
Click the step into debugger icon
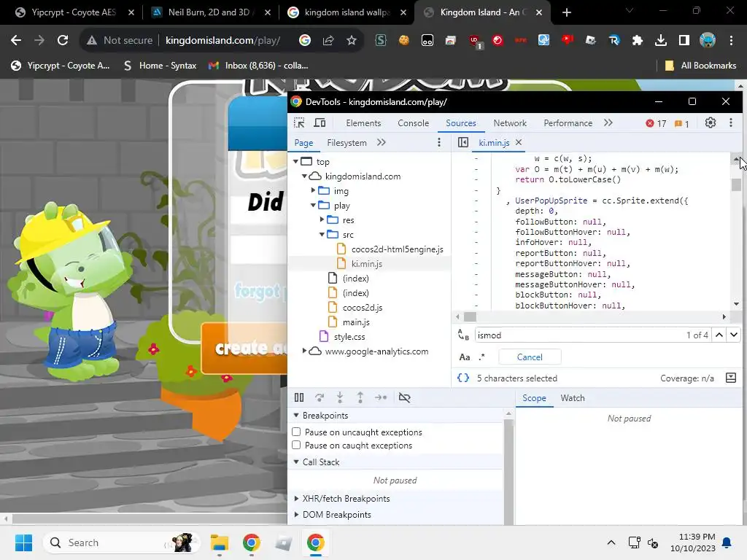340,397
